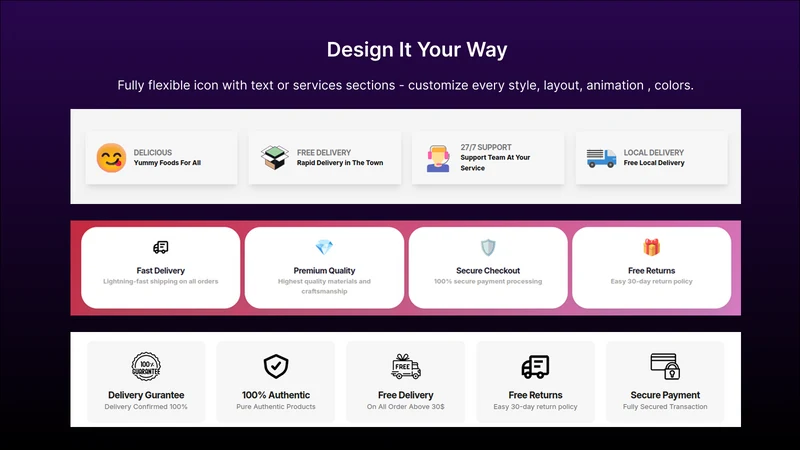The width and height of the screenshot is (800, 450).
Task: Click the 'Secure Checkout' card title
Action: (x=488, y=270)
